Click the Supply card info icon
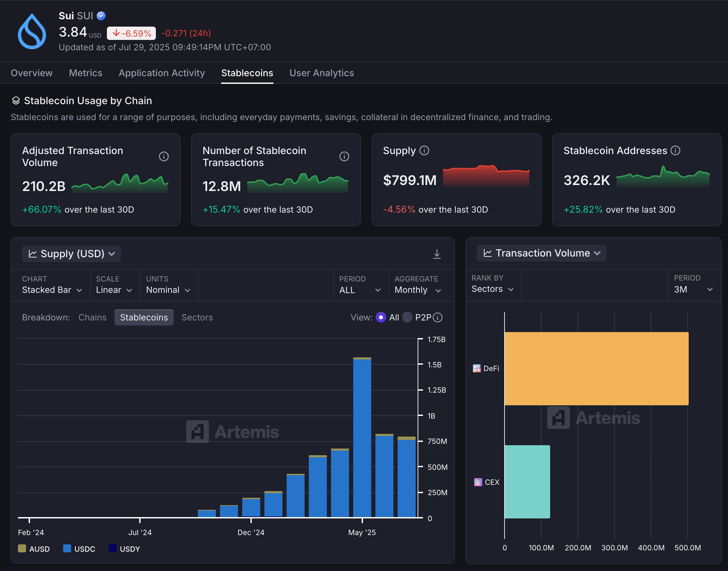This screenshot has width=728, height=571. click(x=424, y=150)
